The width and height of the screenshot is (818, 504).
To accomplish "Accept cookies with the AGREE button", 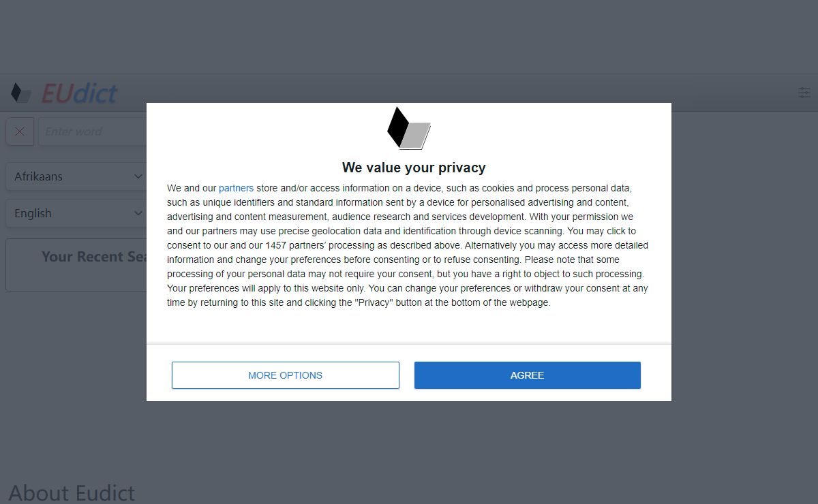I will 528,375.
